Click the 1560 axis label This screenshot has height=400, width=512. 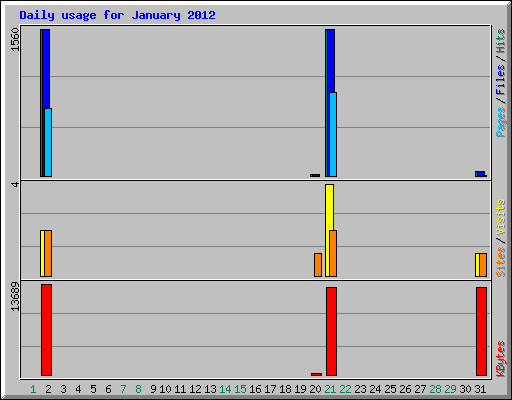click(x=15, y=39)
